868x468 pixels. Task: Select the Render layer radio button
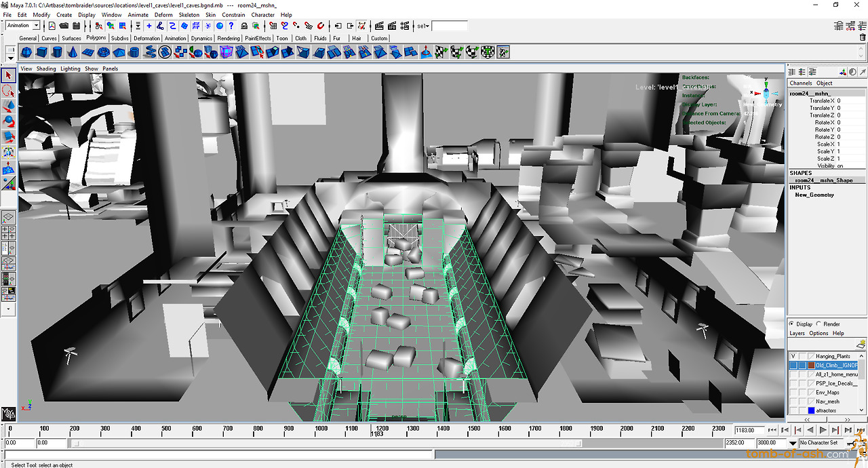click(x=818, y=324)
